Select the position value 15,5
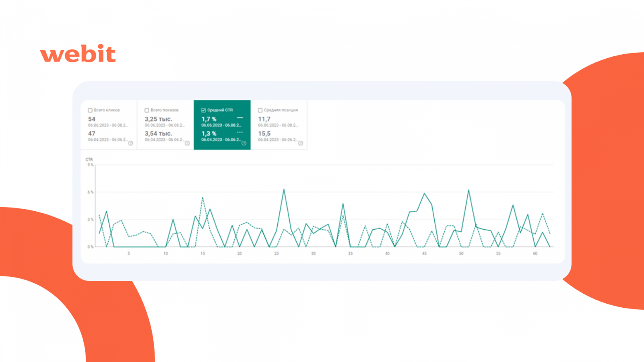The width and height of the screenshot is (644, 362). click(264, 134)
